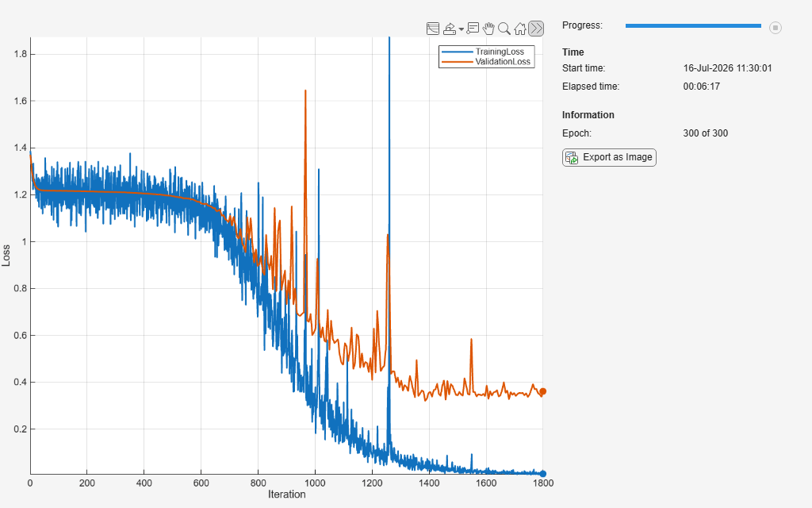Click the final training loss marker

click(542, 474)
